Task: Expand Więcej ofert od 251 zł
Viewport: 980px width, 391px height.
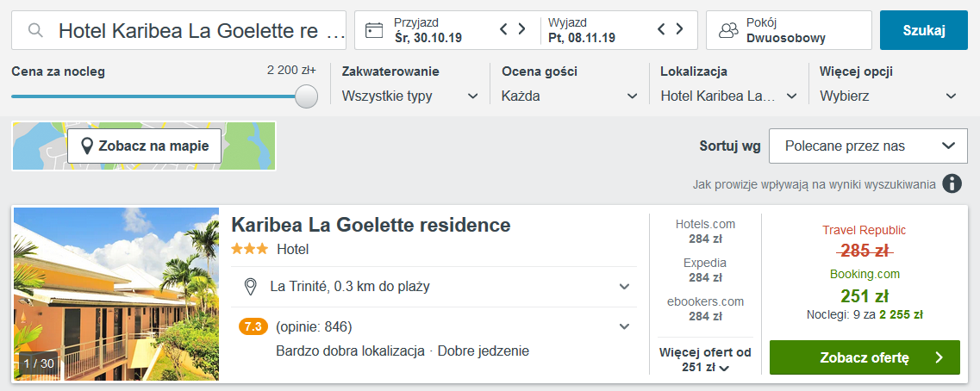Action: [705, 360]
